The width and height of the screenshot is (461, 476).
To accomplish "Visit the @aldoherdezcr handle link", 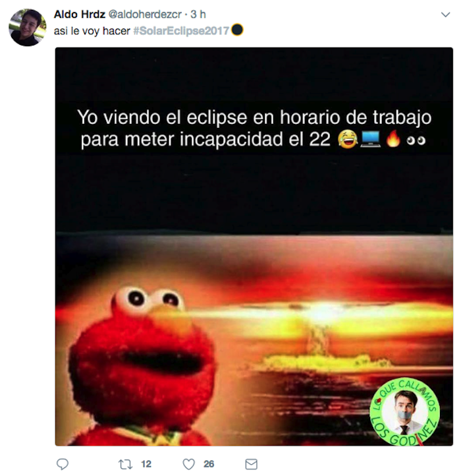I will click(x=145, y=15).
